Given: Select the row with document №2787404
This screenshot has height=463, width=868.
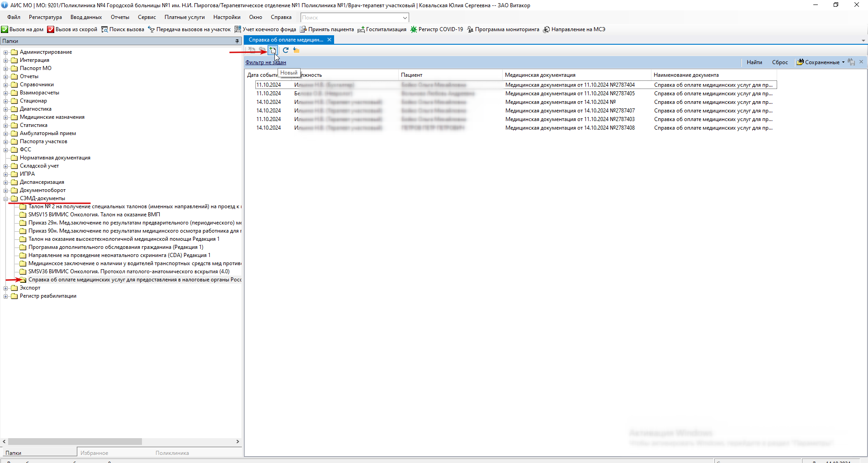Looking at the screenshot, I should 516,85.
